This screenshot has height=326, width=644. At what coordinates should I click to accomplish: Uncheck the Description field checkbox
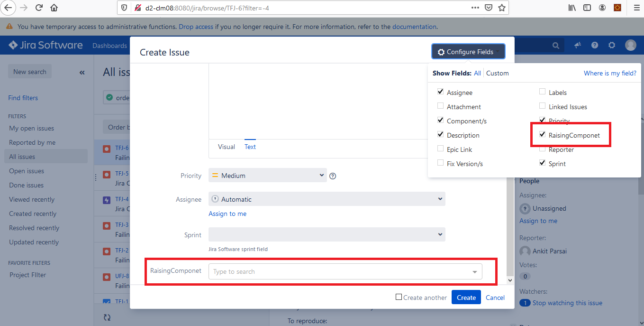[441, 135]
